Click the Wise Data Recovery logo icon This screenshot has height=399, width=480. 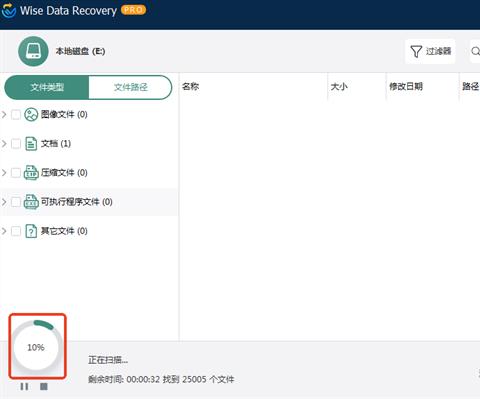[x=9, y=11]
